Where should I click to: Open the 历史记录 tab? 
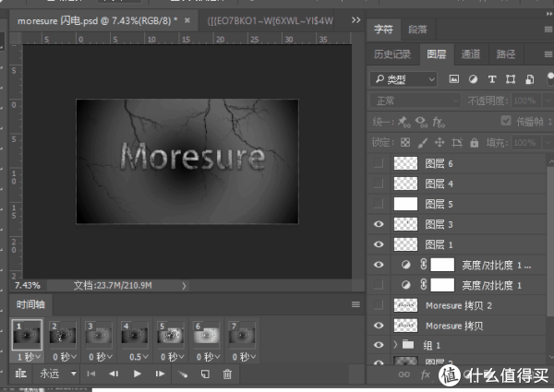pyautogui.click(x=392, y=54)
